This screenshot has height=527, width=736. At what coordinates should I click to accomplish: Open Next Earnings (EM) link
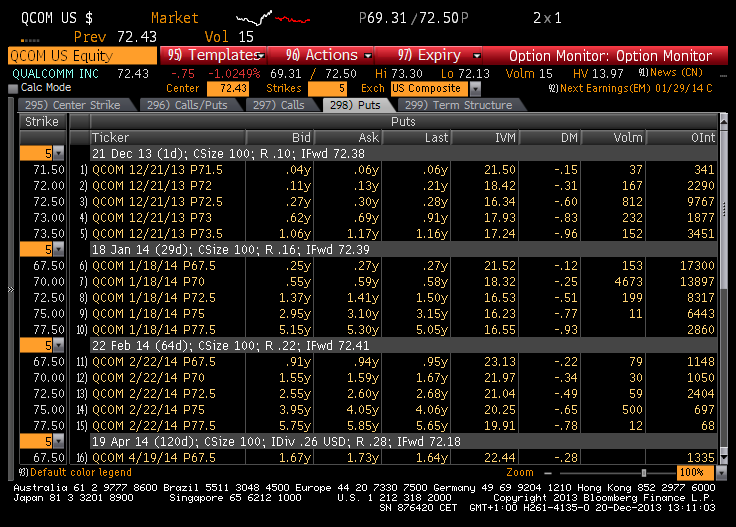pos(630,88)
